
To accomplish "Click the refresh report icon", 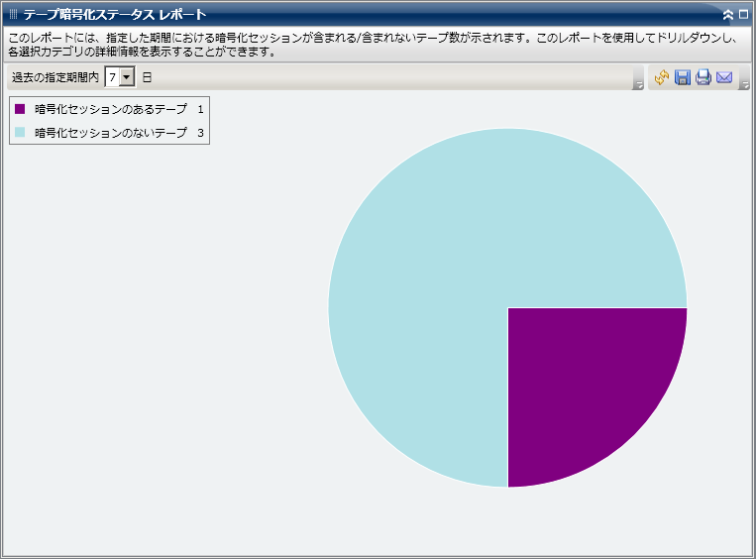I will [662, 77].
